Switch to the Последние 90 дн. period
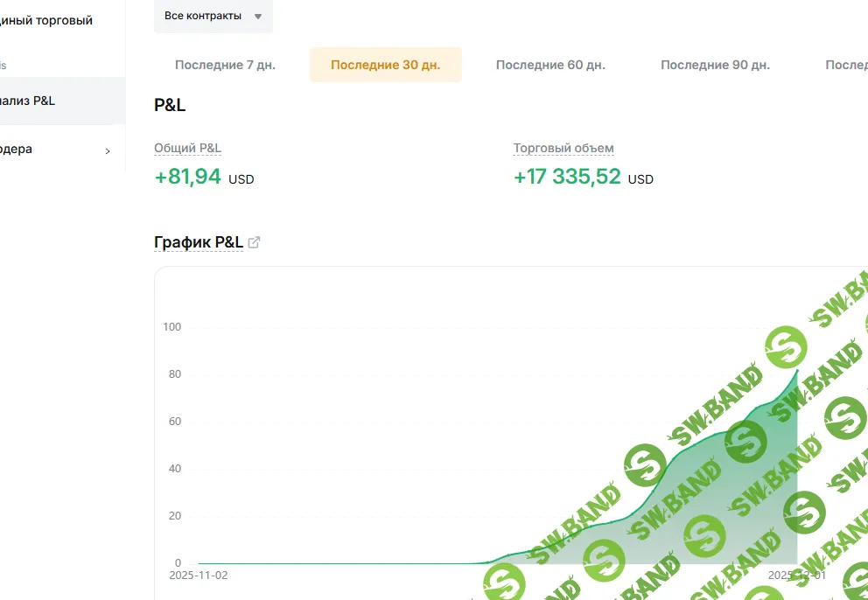The width and height of the screenshot is (868, 600). tap(715, 65)
